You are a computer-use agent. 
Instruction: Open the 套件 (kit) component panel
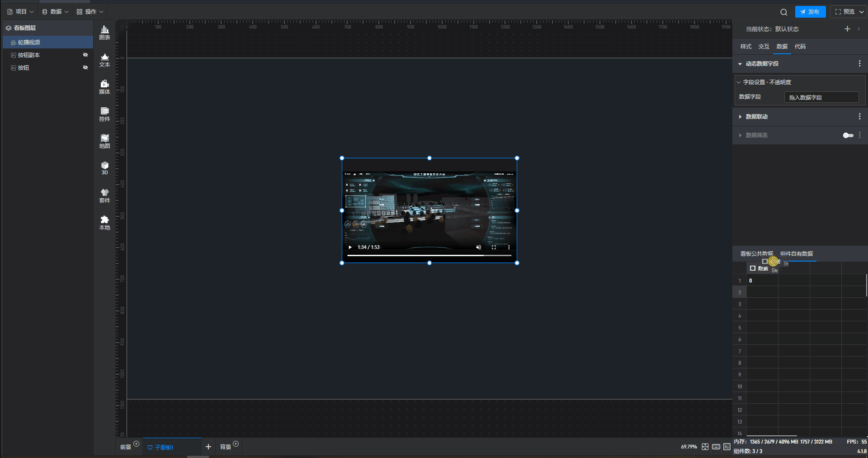[104, 196]
